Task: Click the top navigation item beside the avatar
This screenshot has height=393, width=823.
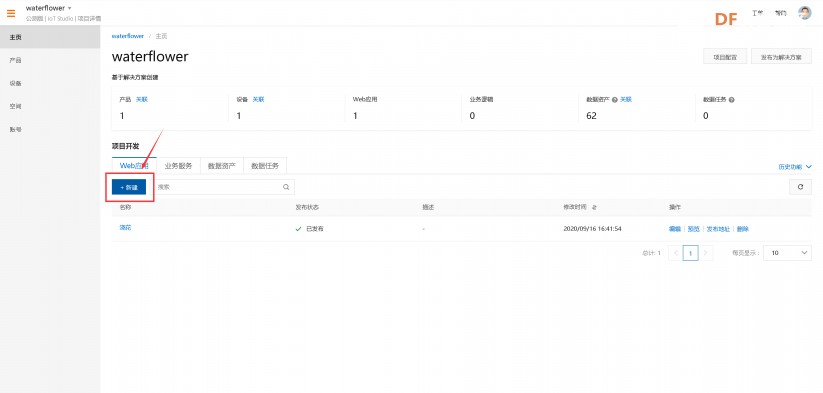Action: [780, 13]
